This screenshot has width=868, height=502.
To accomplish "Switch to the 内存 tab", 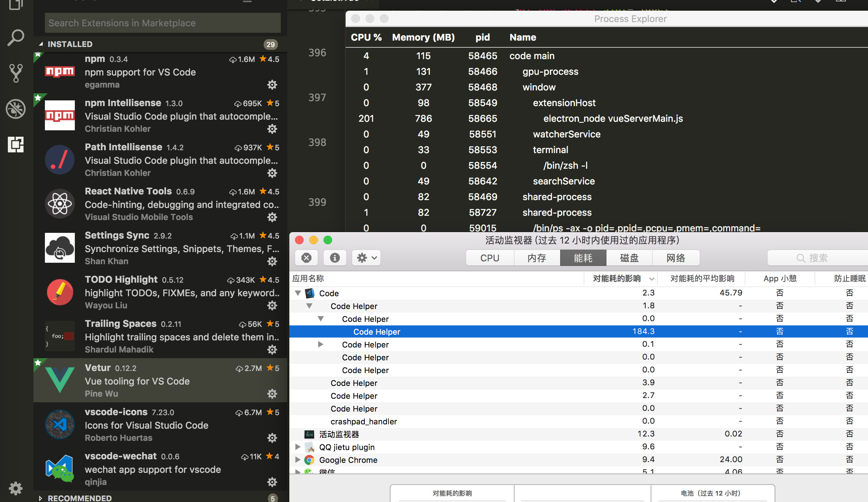I will tap(537, 258).
